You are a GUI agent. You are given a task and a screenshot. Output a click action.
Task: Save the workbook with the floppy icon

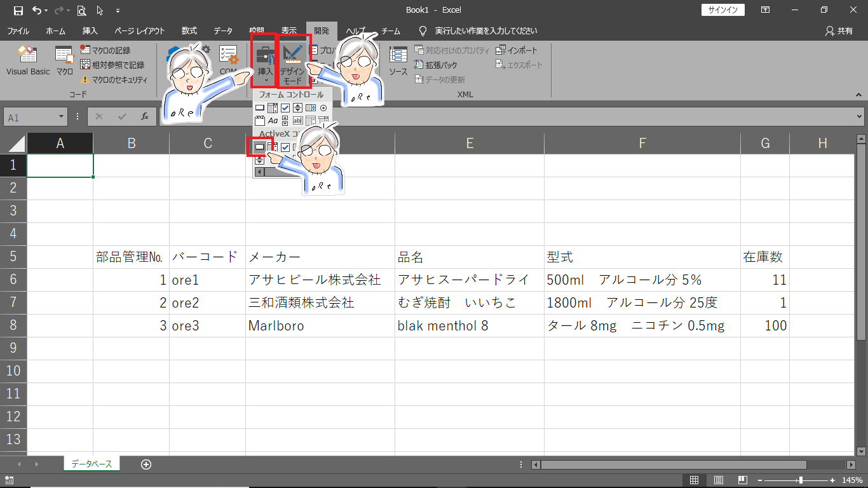18,10
